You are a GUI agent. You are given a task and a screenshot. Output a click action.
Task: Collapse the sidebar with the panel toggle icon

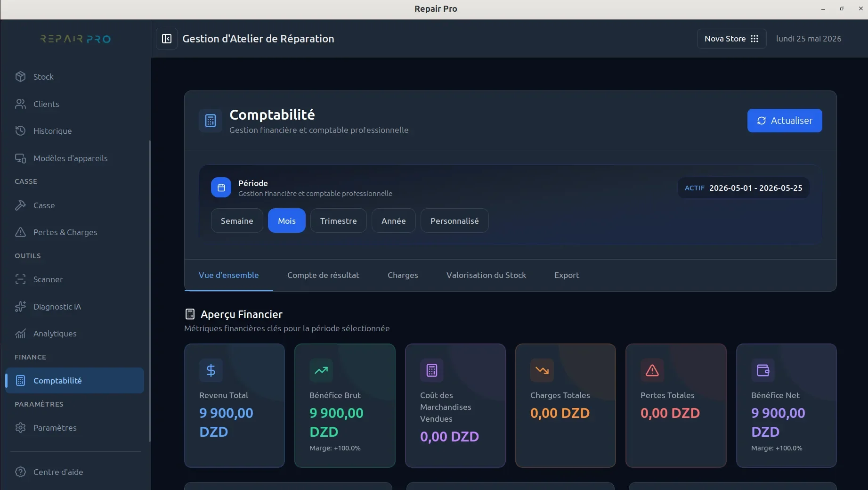167,39
